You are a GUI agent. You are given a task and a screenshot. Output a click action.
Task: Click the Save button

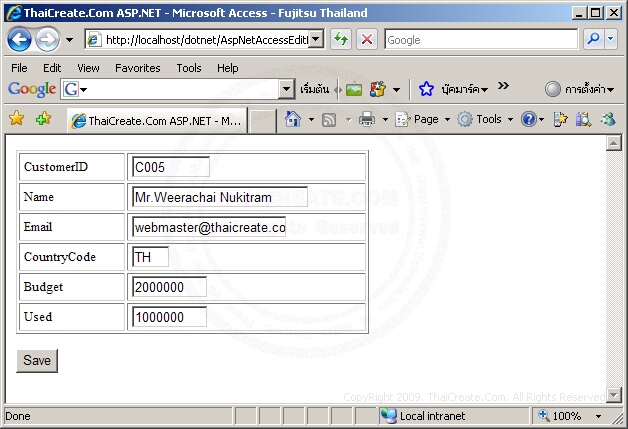[37, 361]
